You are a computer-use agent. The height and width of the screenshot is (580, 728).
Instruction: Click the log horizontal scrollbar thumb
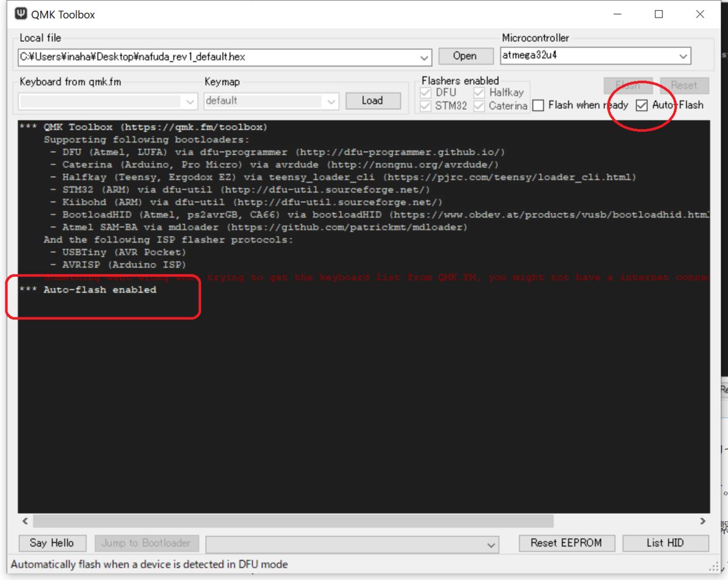click(x=293, y=521)
